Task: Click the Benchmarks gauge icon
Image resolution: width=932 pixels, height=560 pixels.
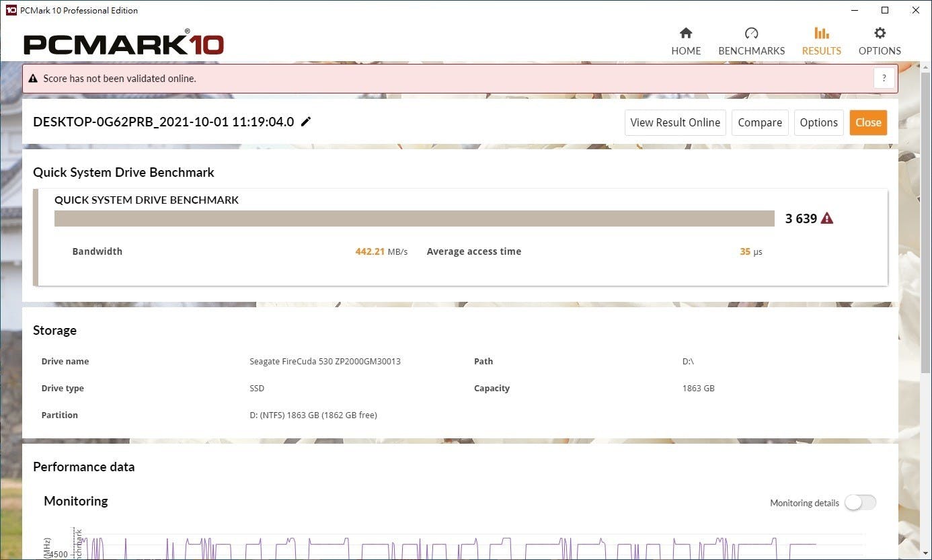Action: pyautogui.click(x=752, y=33)
